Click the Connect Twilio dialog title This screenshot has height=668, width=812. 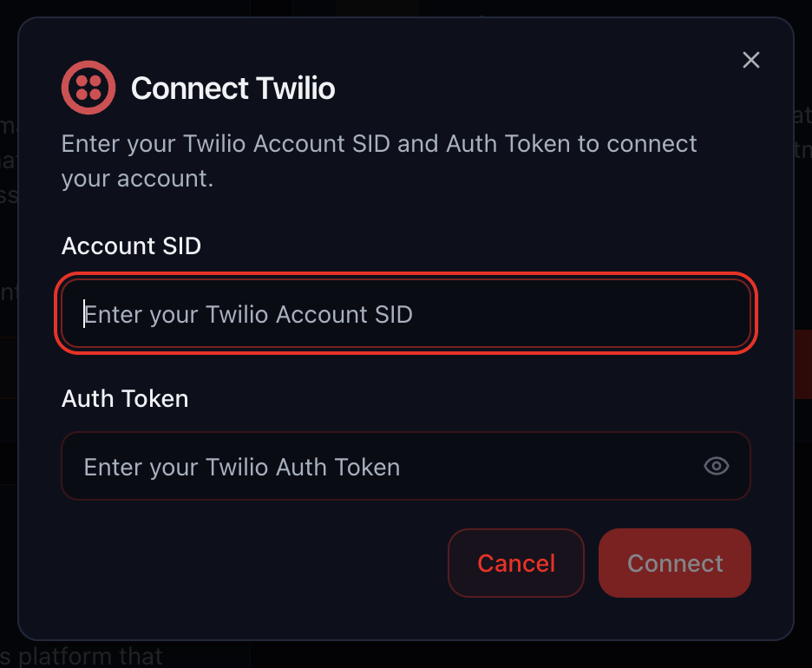232,88
